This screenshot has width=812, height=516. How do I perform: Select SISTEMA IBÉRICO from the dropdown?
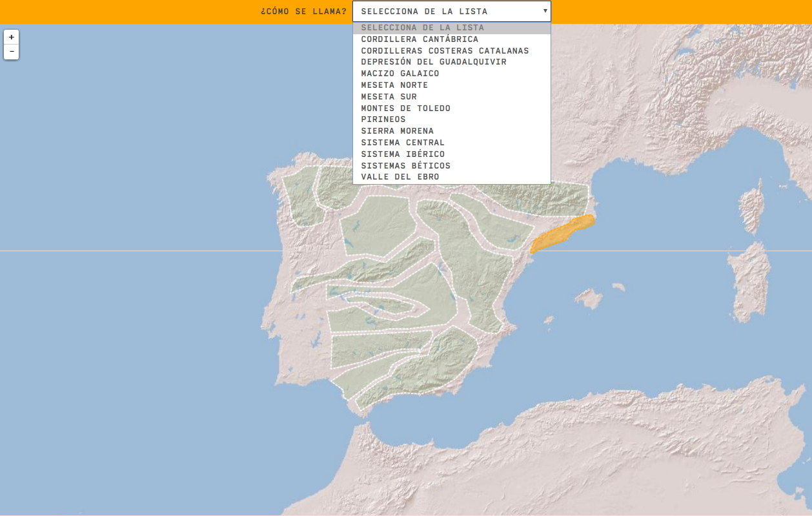pyautogui.click(x=403, y=154)
